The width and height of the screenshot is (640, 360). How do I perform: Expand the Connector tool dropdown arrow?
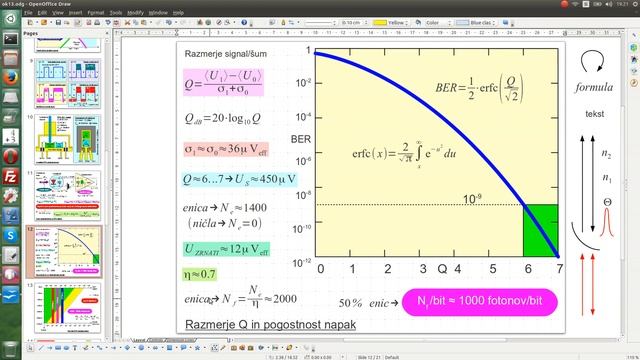[x=107, y=348]
